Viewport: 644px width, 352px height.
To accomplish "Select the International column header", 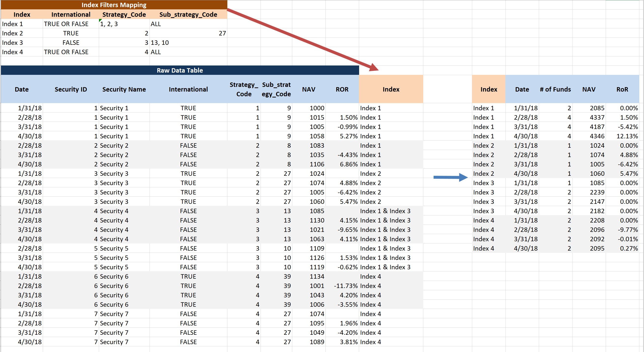I will point(188,89).
